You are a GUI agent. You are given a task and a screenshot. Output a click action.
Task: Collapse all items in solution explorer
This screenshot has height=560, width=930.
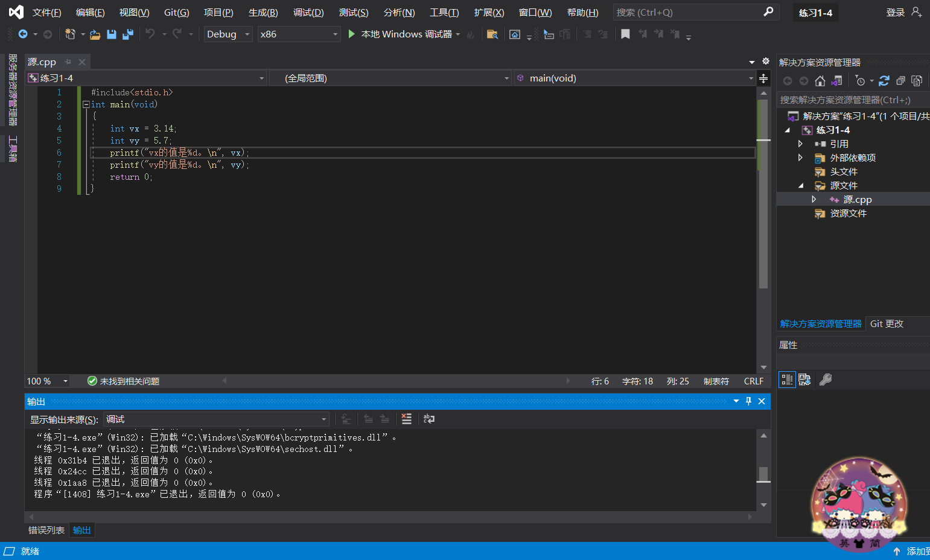900,81
